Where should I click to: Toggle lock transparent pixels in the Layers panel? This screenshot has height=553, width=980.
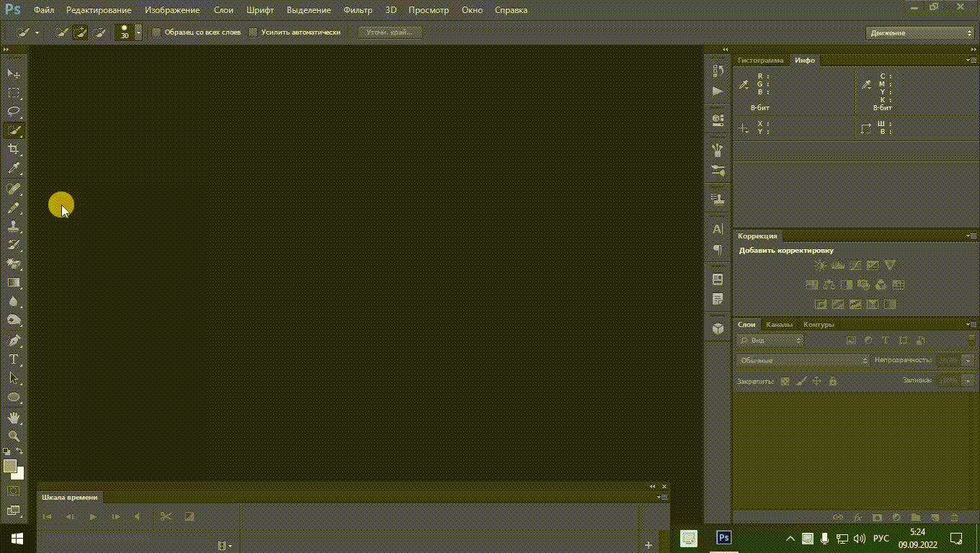click(785, 381)
